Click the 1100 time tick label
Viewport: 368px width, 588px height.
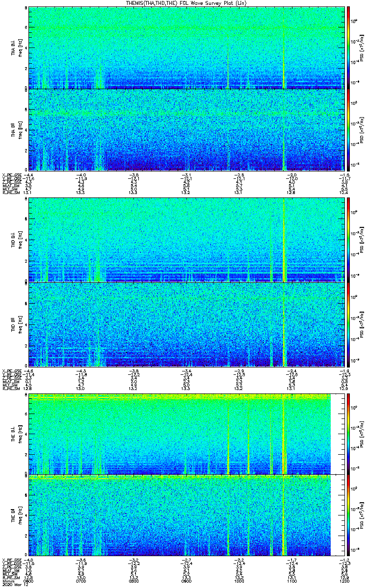[x=290, y=581]
